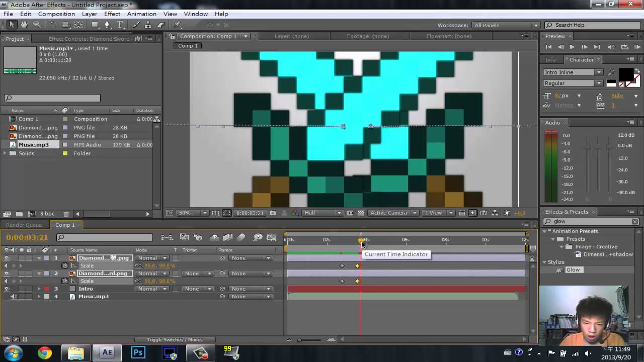The width and height of the screenshot is (644, 362).
Task: Switch to Info panel tab
Action: coord(550,60)
